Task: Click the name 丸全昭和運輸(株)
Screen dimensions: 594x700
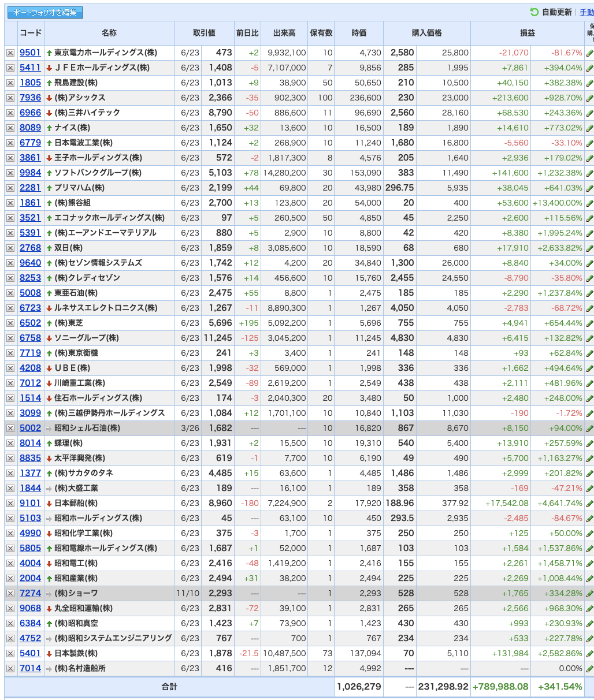Action: [83, 608]
